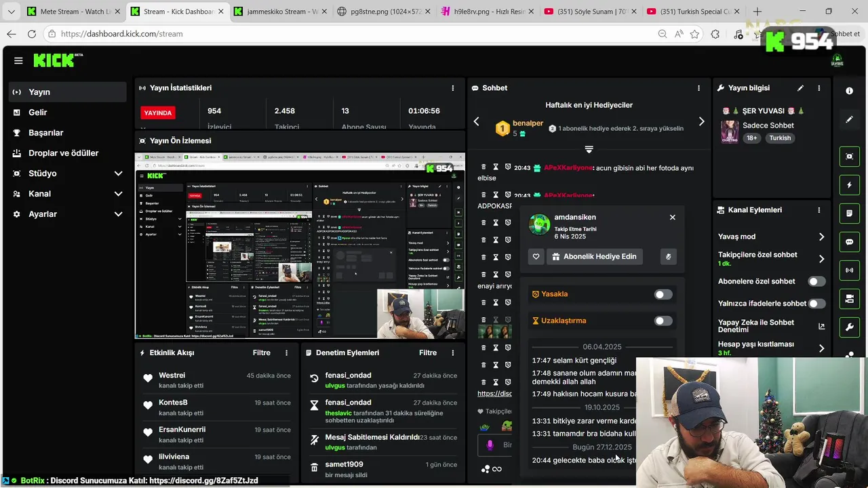Toggle the stream preview widget icon
Image resolution: width=868 pixels, height=488 pixels.
tap(849, 157)
